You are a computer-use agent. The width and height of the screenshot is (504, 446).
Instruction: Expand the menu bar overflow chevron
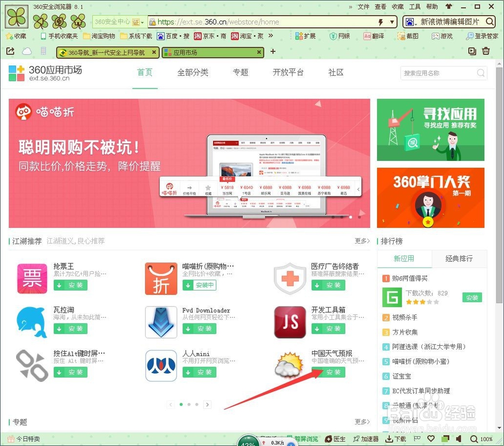pyautogui.click(x=350, y=7)
